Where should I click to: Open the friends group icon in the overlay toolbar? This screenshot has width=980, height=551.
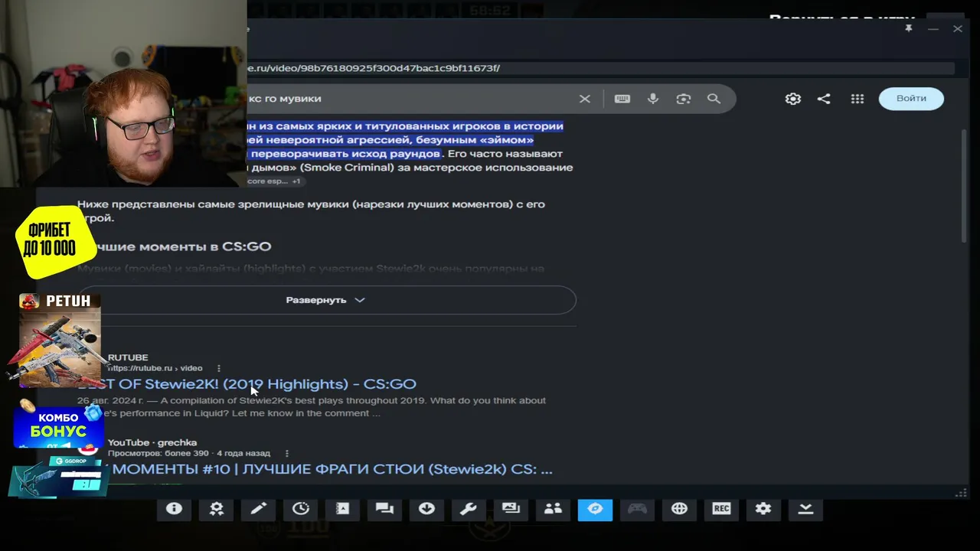tap(553, 509)
